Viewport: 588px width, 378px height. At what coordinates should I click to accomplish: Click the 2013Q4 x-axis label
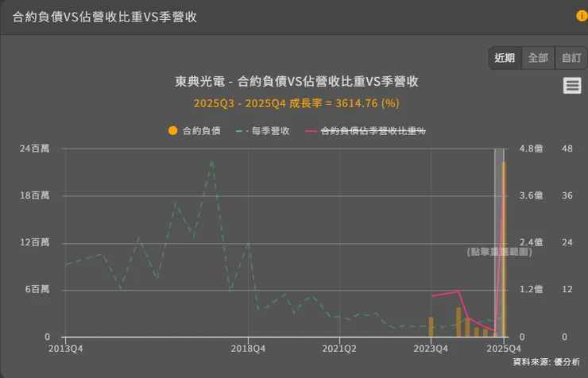[66, 349]
